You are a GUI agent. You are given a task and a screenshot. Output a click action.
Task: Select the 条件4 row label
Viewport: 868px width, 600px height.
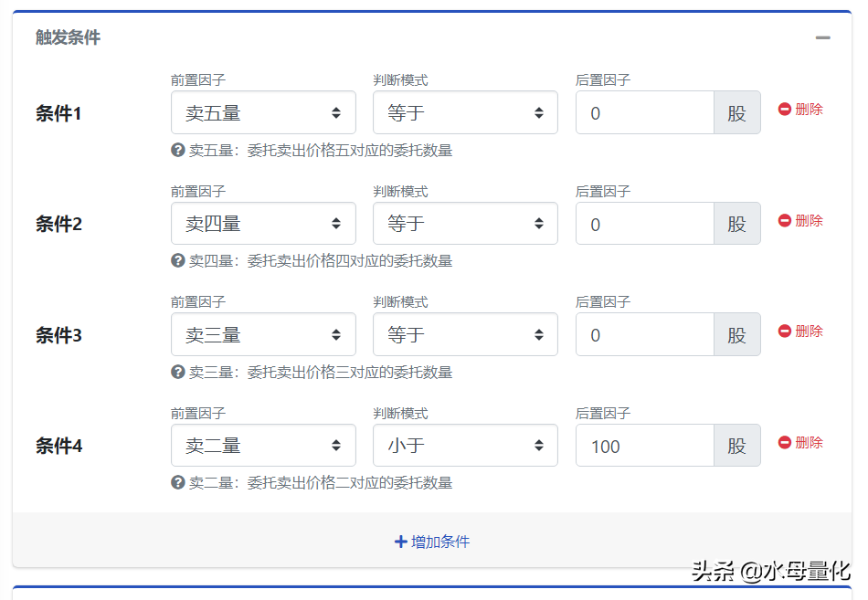(x=58, y=447)
